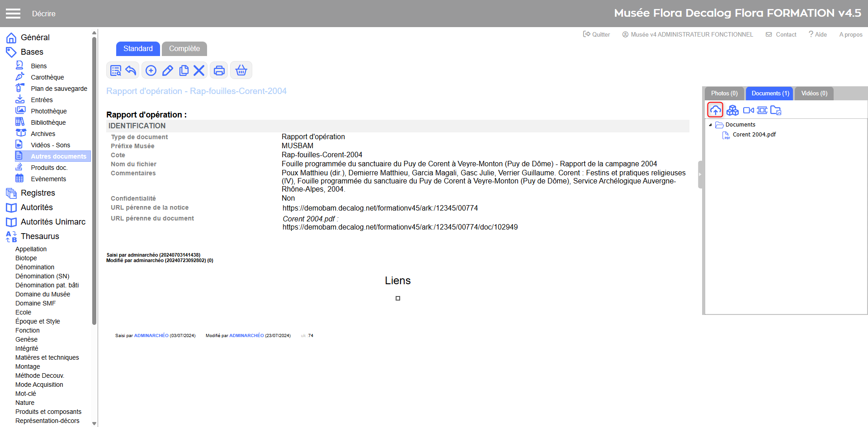Open the Carothèque database
The height and width of the screenshot is (427, 868).
[47, 77]
